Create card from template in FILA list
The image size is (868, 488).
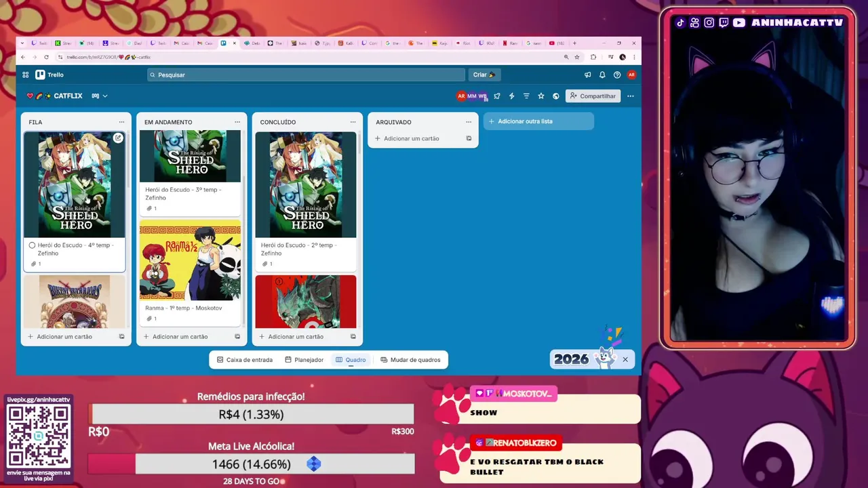point(122,336)
